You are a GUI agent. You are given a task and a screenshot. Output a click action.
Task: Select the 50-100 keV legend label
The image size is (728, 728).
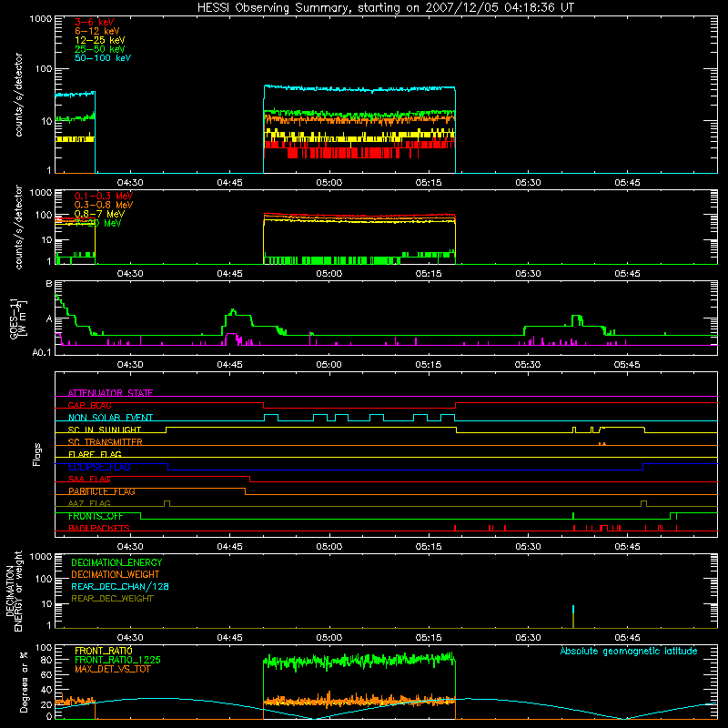tap(103, 58)
